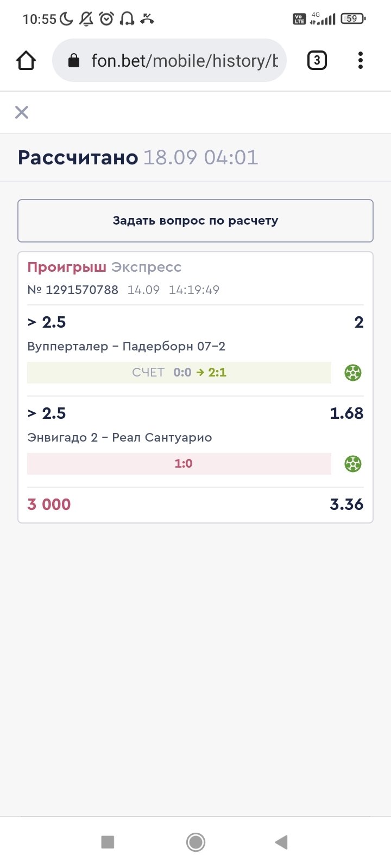Tap the 'Задать вопрос по расчету' button
Viewport: 391px width, 868px height.
195,221
